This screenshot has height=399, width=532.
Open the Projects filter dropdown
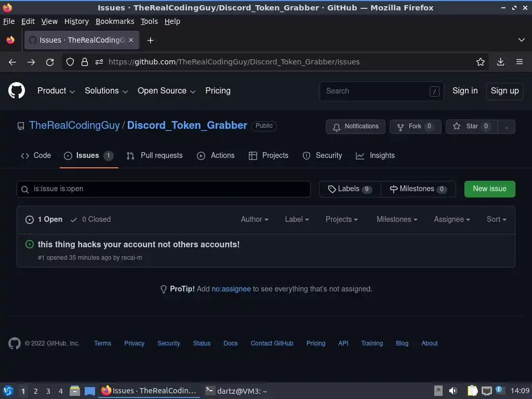coord(342,220)
